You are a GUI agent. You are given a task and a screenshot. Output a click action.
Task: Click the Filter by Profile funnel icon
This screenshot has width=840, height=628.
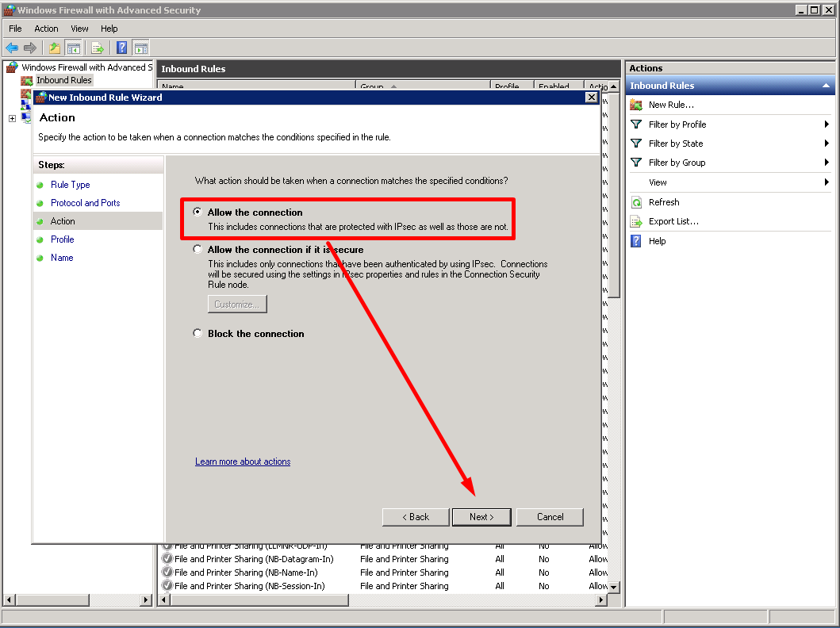[637, 124]
